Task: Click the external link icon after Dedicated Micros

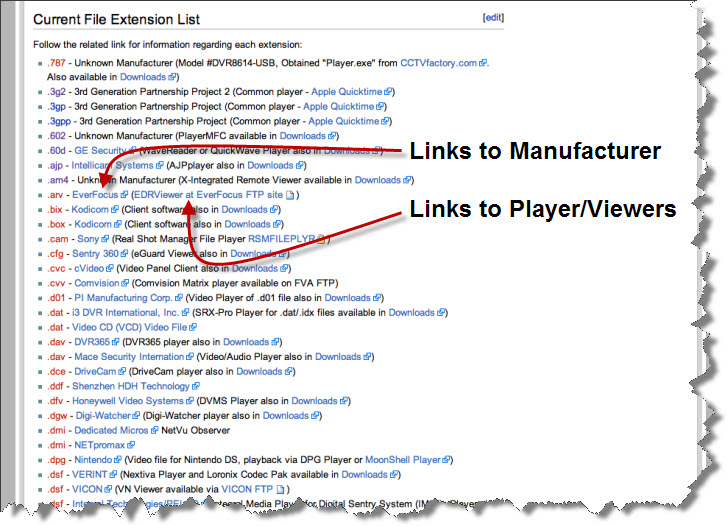Action: [153, 430]
